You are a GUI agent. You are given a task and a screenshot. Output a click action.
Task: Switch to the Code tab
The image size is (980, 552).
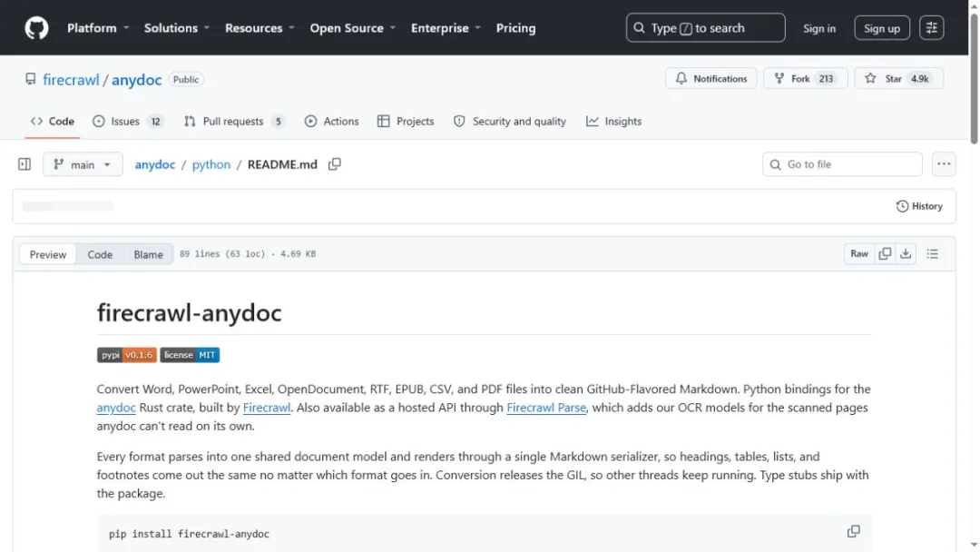(53, 122)
